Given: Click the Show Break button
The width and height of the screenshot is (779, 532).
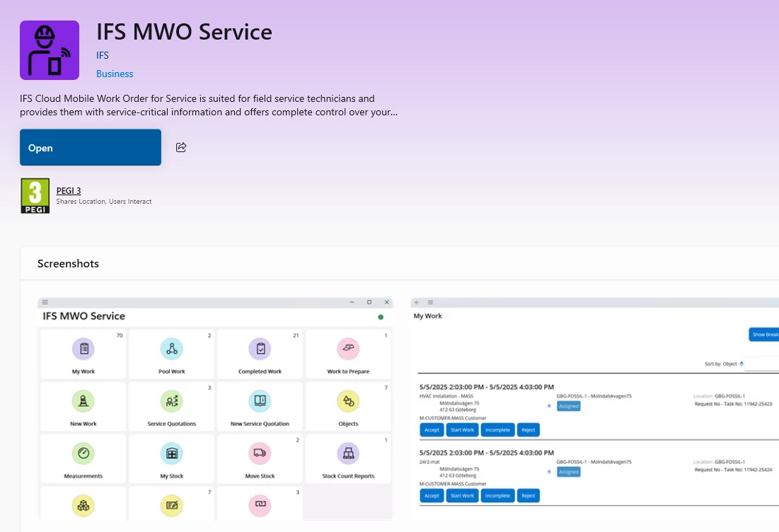Looking at the screenshot, I should [764, 335].
